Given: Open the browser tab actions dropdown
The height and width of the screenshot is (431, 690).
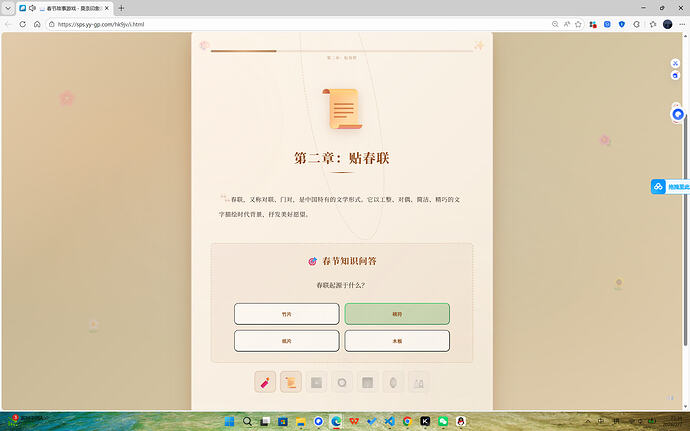Looking at the screenshot, I should tap(9, 8).
